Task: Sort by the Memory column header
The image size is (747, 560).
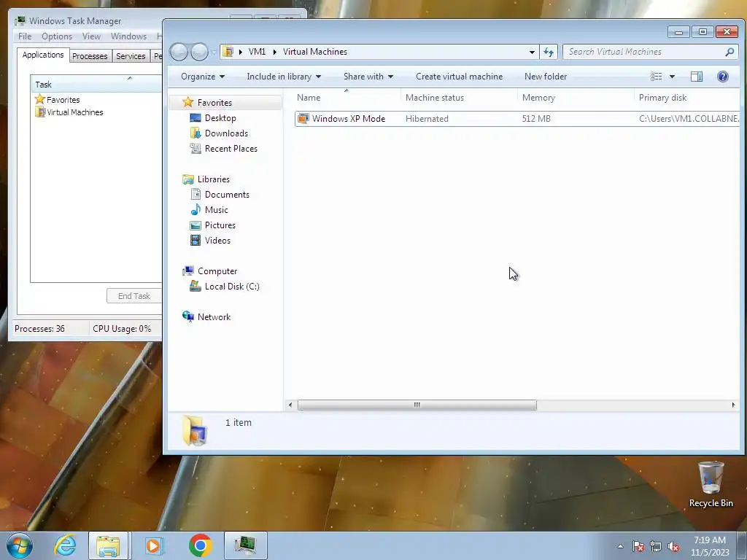Action: [x=576, y=98]
